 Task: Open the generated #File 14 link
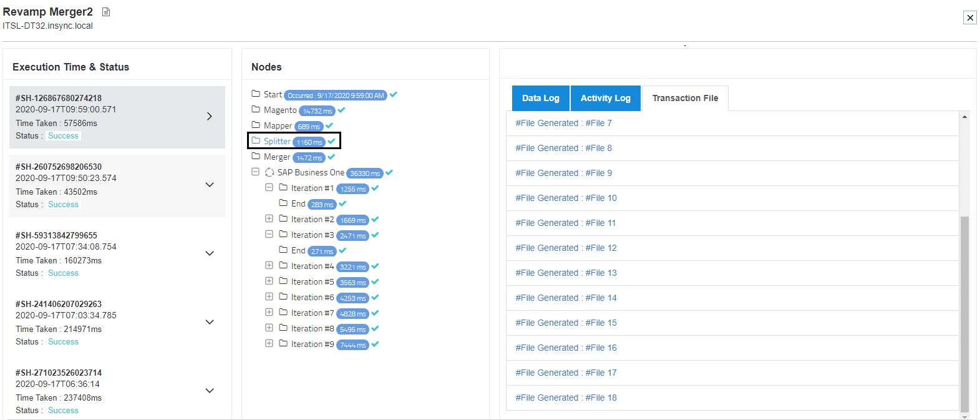click(x=566, y=298)
